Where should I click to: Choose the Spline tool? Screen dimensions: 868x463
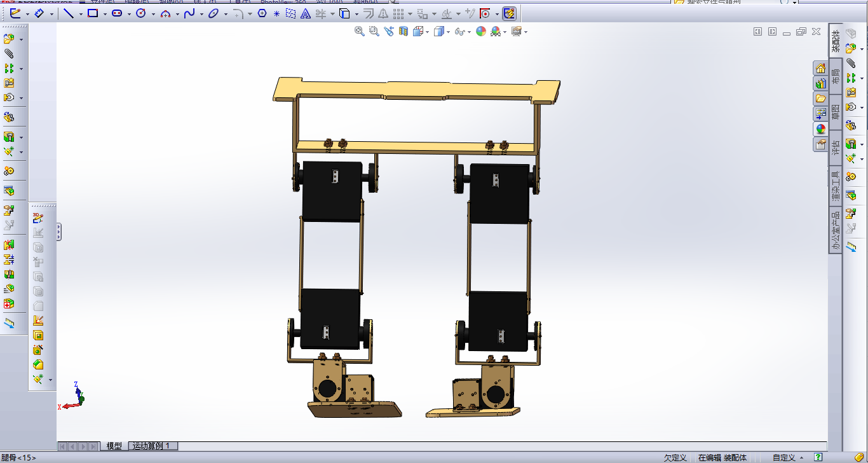[189, 13]
